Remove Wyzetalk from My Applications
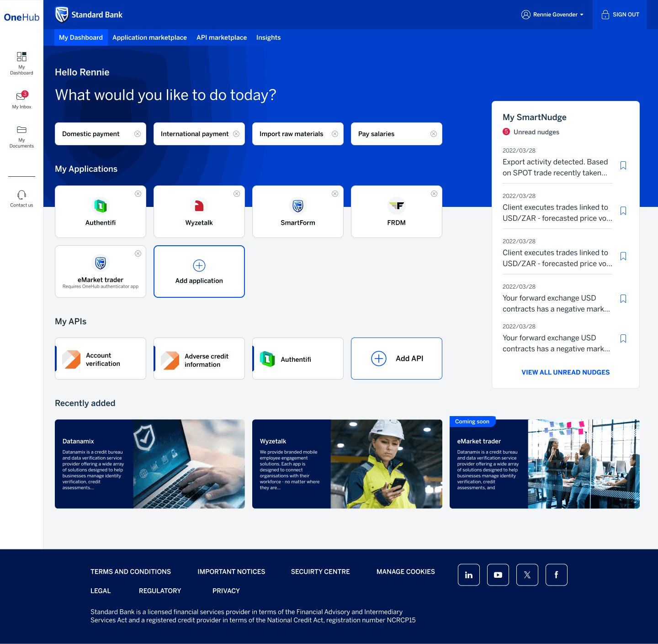The image size is (658, 644). (x=237, y=194)
